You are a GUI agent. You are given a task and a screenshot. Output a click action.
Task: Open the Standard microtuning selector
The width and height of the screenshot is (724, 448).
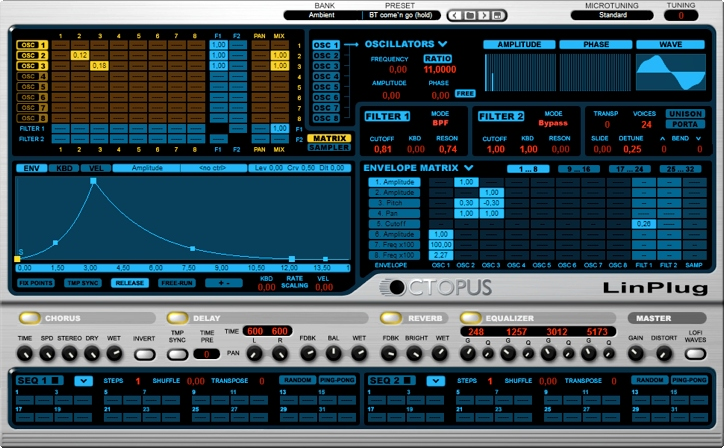pyautogui.click(x=612, y=15)
